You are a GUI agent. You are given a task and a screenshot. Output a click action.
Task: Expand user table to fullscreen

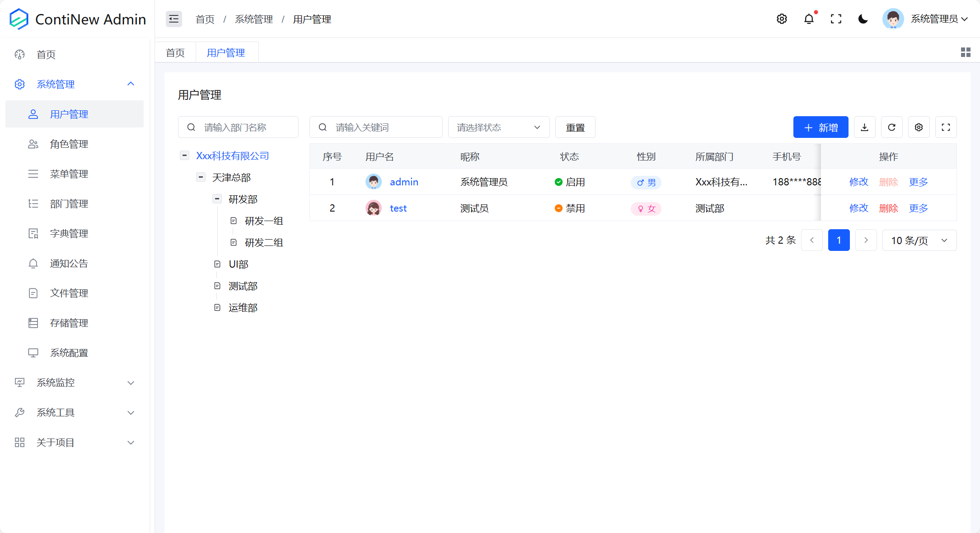(x=946, y=127)
